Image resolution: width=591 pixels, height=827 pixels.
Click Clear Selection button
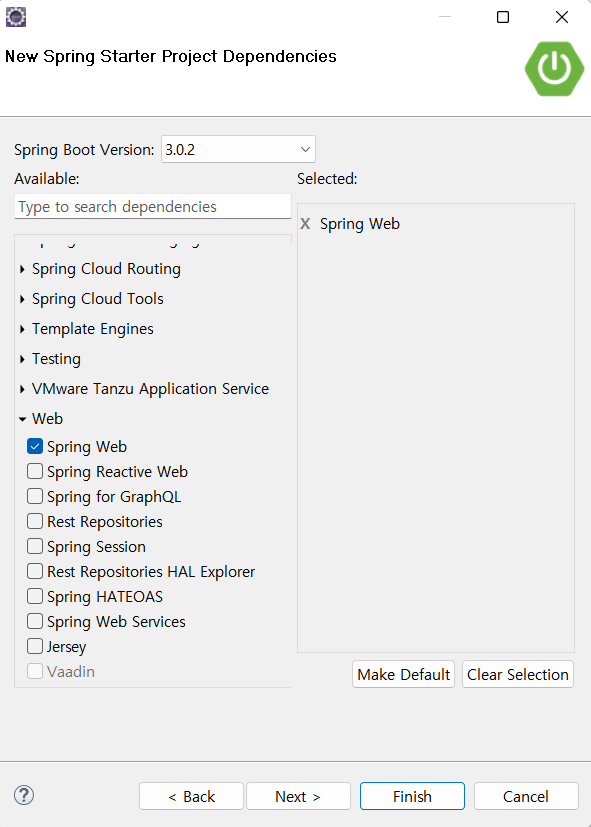pos(518,674)
